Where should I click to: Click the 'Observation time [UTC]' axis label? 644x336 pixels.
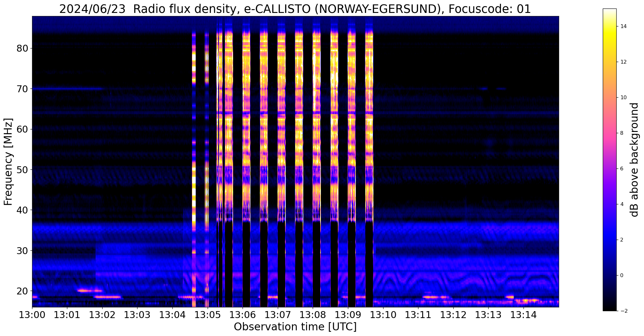[295, 327]
